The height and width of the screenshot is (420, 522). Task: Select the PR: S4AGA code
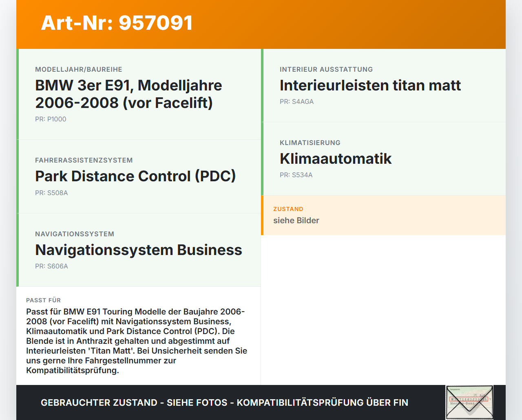tap(296, 101)
